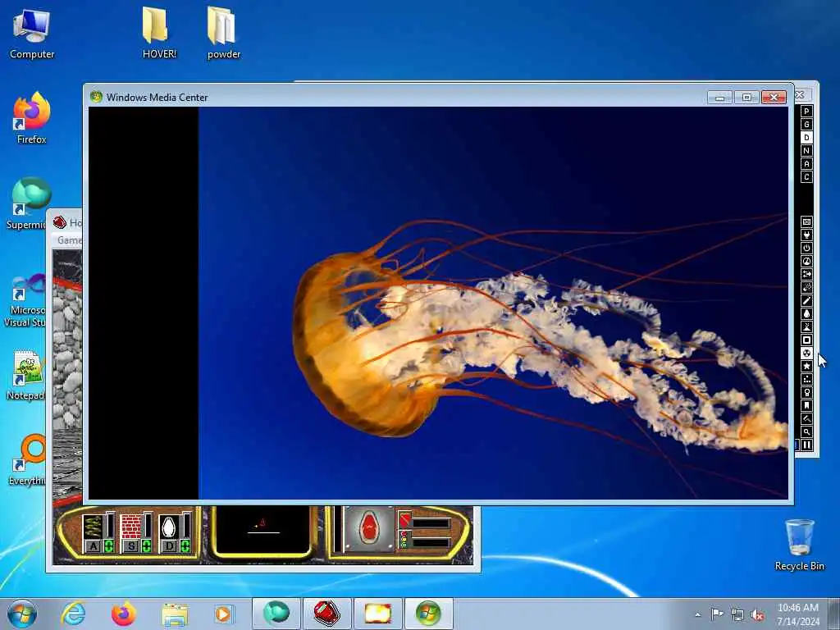Screen dimensions: 840x630
Task: Click the brick wall item in Hover
Action: [x=130, y=526]
